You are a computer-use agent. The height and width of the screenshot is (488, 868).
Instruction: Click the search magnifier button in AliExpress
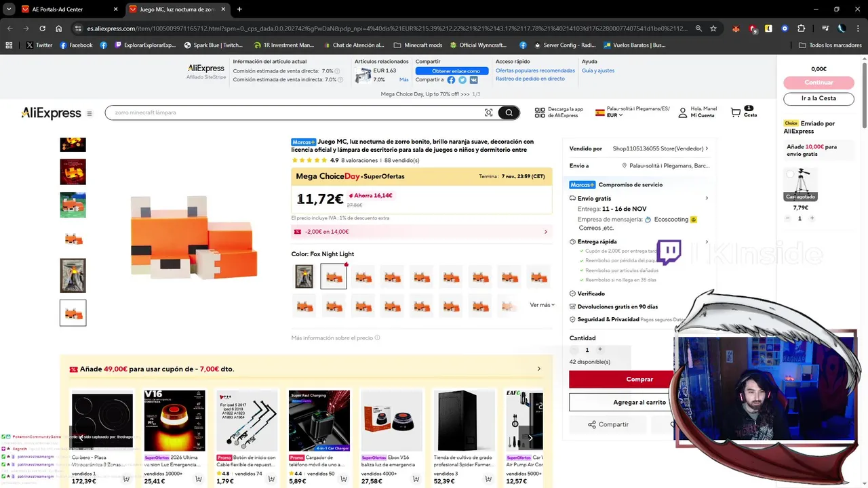tap(509, 113)
